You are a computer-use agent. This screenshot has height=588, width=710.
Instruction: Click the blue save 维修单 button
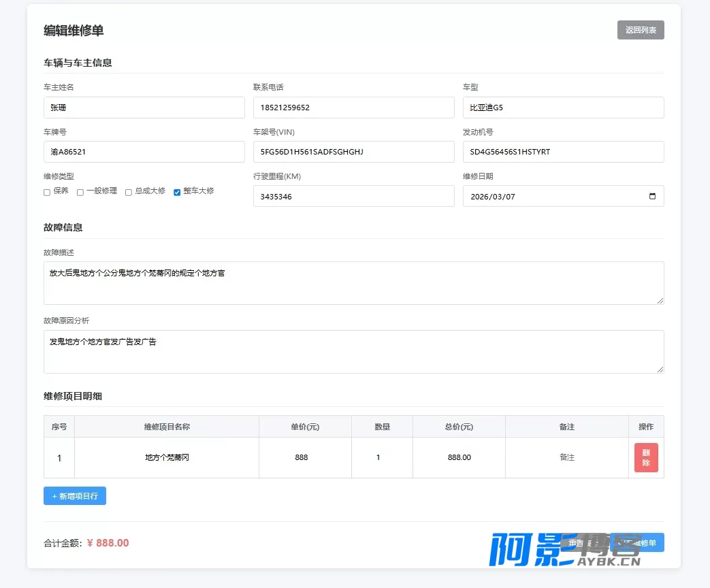click(637, 542)
